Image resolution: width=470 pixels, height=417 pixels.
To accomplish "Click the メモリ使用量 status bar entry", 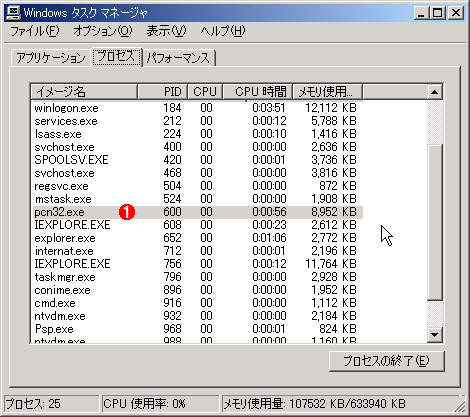I will (x=340, y=404).
